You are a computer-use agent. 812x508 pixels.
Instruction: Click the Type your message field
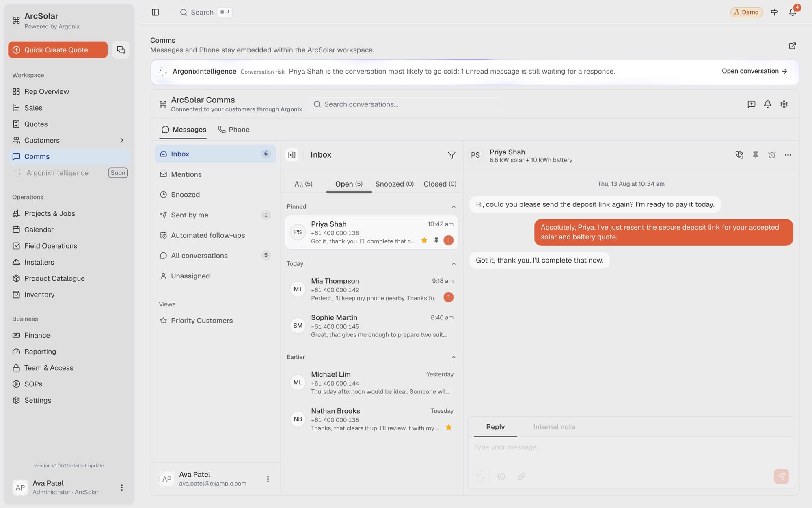[x=631, y=447]
